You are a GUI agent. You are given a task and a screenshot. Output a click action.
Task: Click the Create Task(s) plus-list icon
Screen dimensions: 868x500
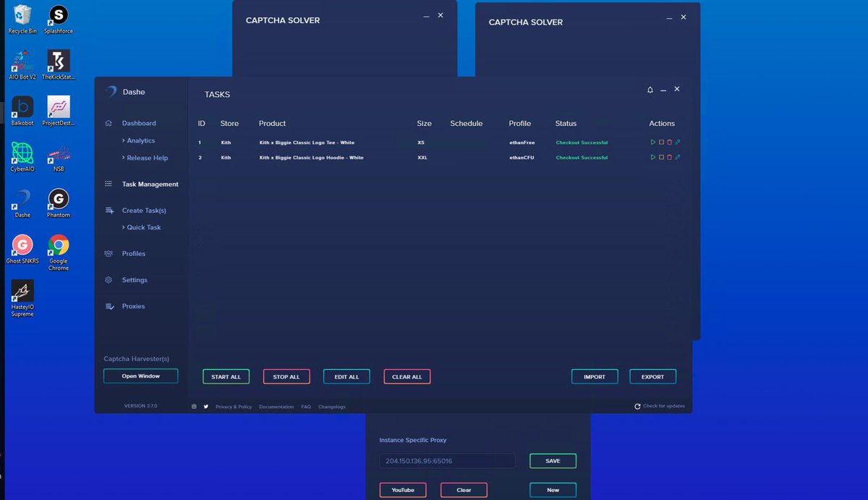point(109,211)
